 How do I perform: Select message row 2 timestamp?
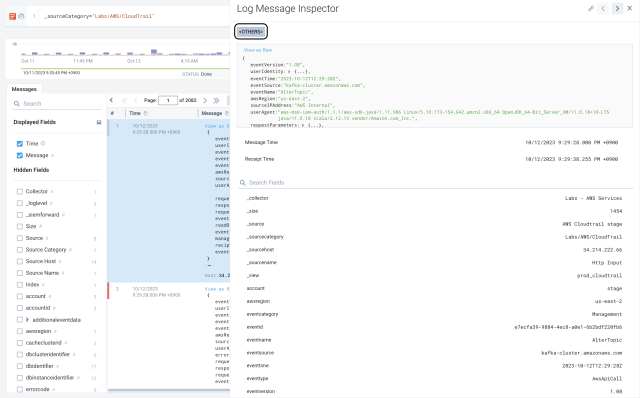pos(156,292)
